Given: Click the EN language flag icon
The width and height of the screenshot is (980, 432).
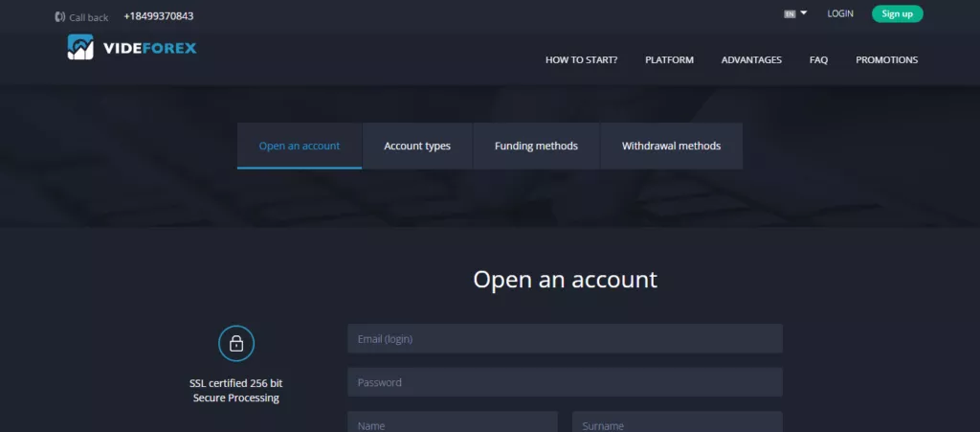Looking at the screenshot, I should (790, 13).
